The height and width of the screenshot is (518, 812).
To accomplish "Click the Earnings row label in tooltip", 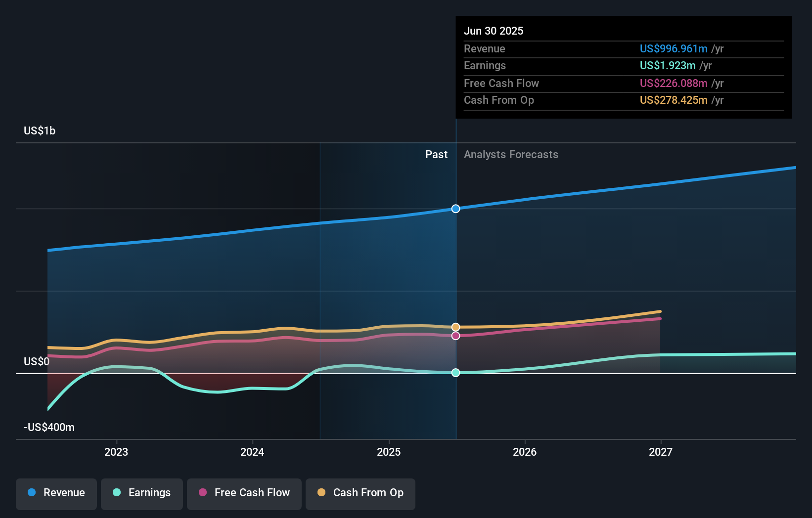I will tap(485, 65).
